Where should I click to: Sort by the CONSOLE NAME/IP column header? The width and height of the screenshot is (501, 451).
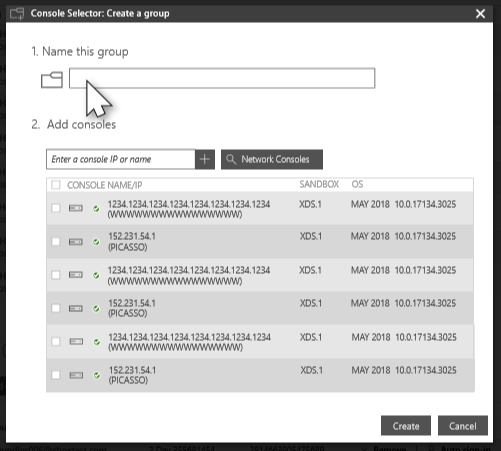pyautogui.click(x=105, y=185)
